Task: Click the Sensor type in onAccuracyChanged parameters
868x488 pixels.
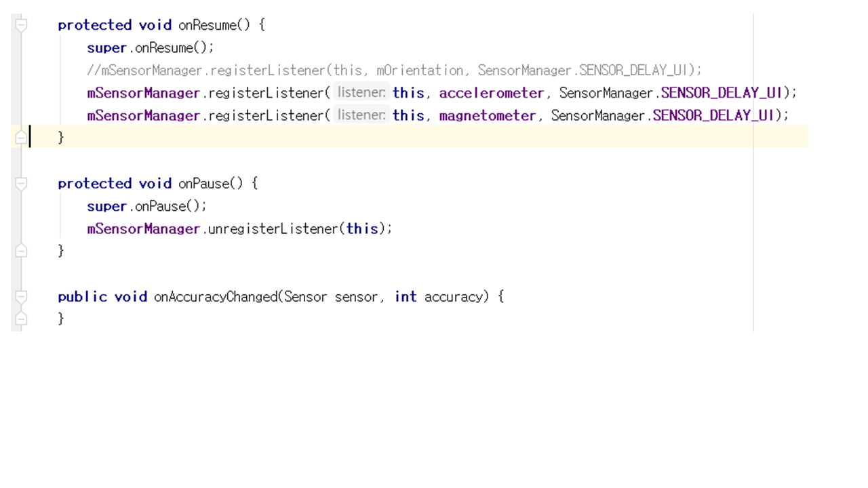Action: click(305, 297)
